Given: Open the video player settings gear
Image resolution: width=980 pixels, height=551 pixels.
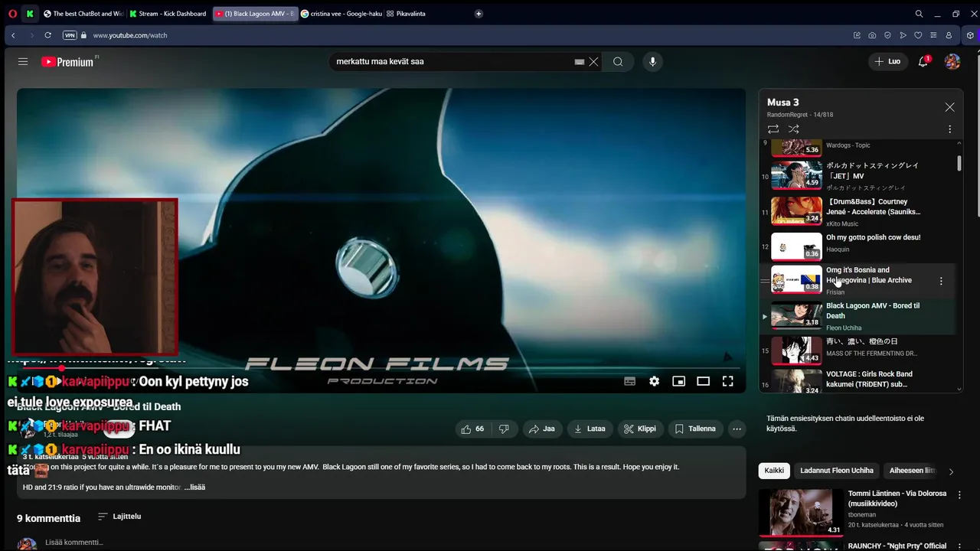Looking at the screenshot, I should (x=654, y=381).
